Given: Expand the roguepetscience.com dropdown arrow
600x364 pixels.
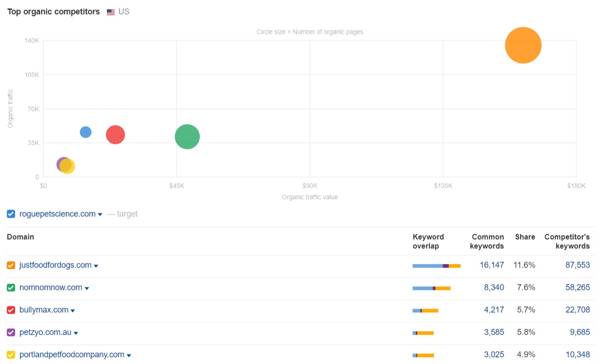Looking at the screenshot, I should click(x=100, y=215).
